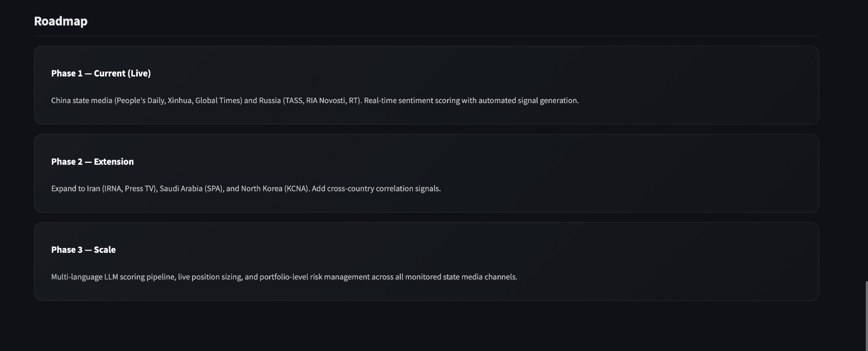Viewport: 868px width, 351px height.
Task: Select the Phase 1 — Current (Live) title
Action: click(x=101, y=73)
